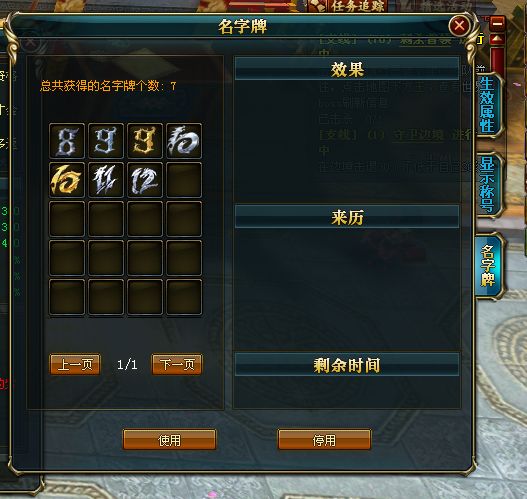The image size is (527, 499).
Task: Go to next page with 下一页
Action: click(177, 364)
